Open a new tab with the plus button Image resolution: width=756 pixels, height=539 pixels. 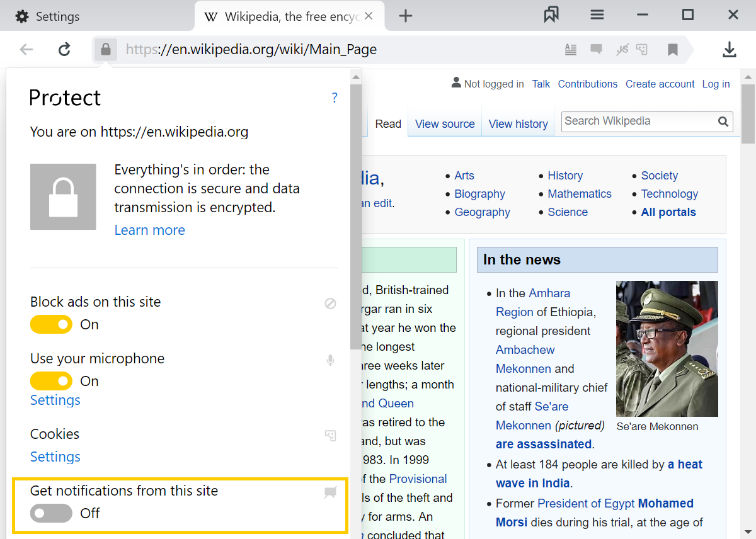406,16
